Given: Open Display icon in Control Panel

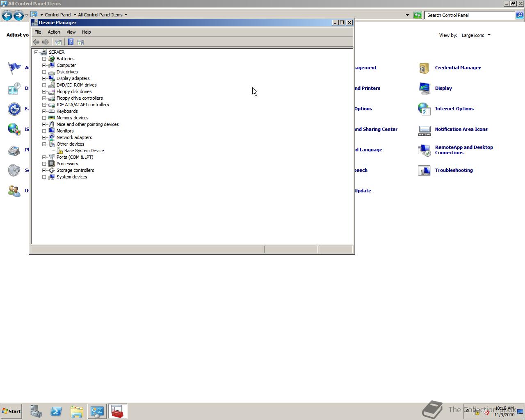Looking at the screenshot, I should pyautogui.click(x=424, y=88).
